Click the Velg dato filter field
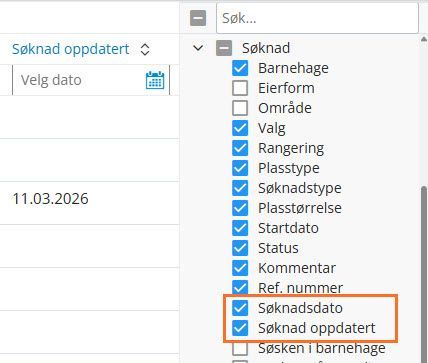This screenshot has height=363, width=428. (x=91, y=80)
